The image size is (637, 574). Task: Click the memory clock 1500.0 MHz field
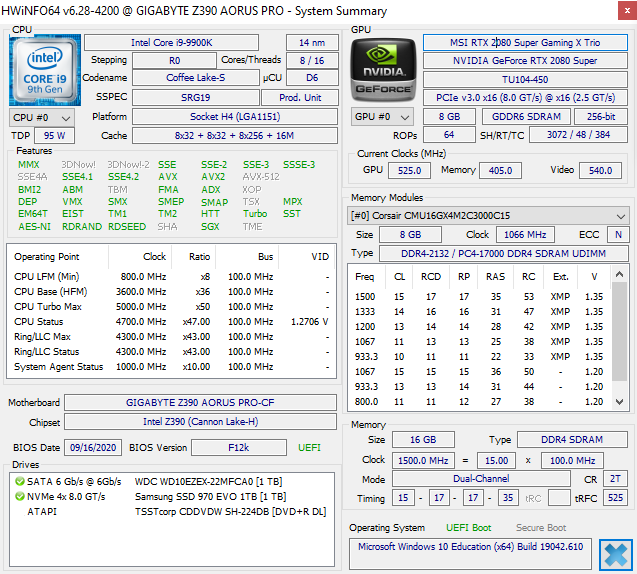(423, 461)
